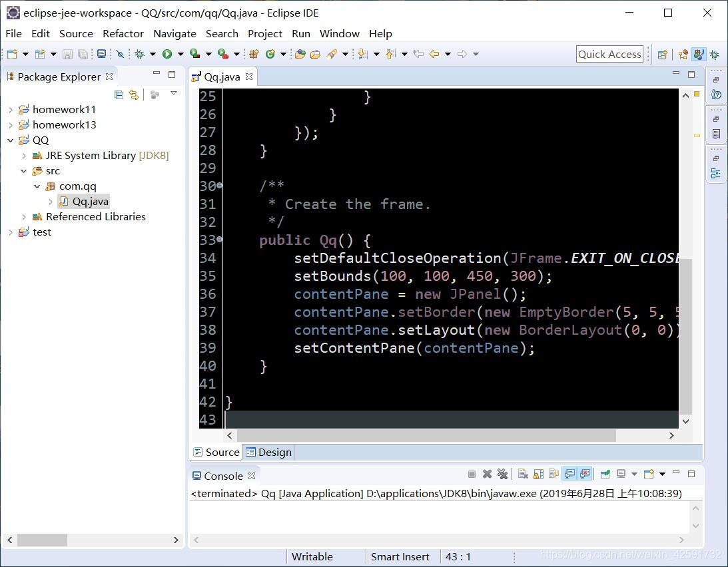
Task: Click the Back navigation arrow icon
Action: pyautogui.click(x=434, y=55)
